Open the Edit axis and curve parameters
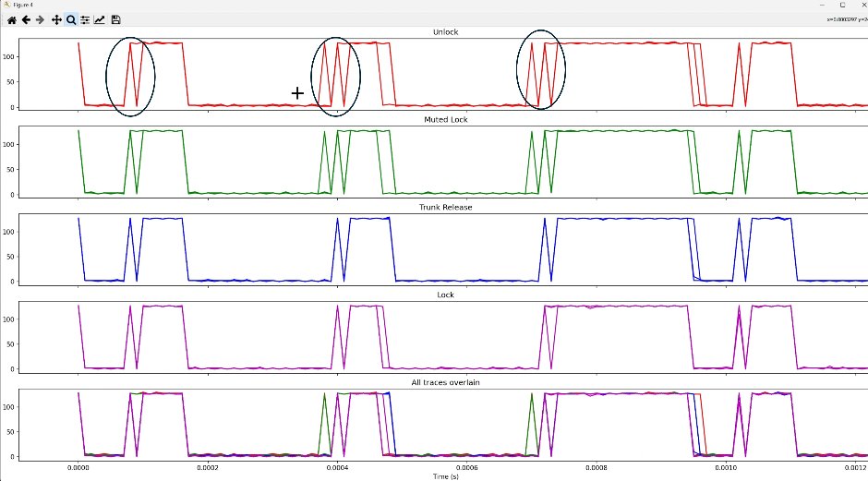868x481 pixels. tap(100, 20)
